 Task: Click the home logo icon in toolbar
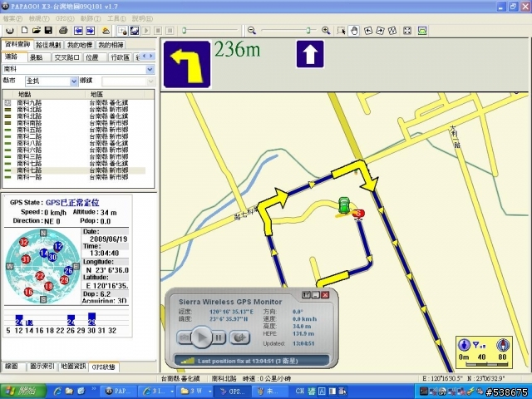pyautogui.click(x=9, y=31)
